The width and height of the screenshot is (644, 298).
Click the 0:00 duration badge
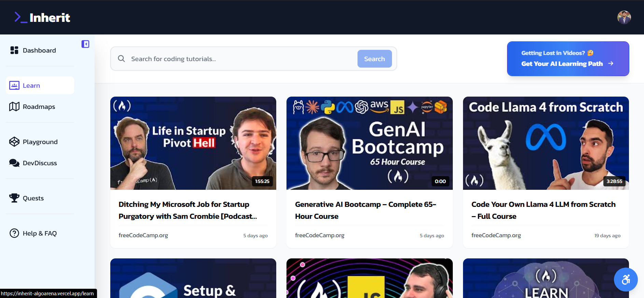point(440,181)
